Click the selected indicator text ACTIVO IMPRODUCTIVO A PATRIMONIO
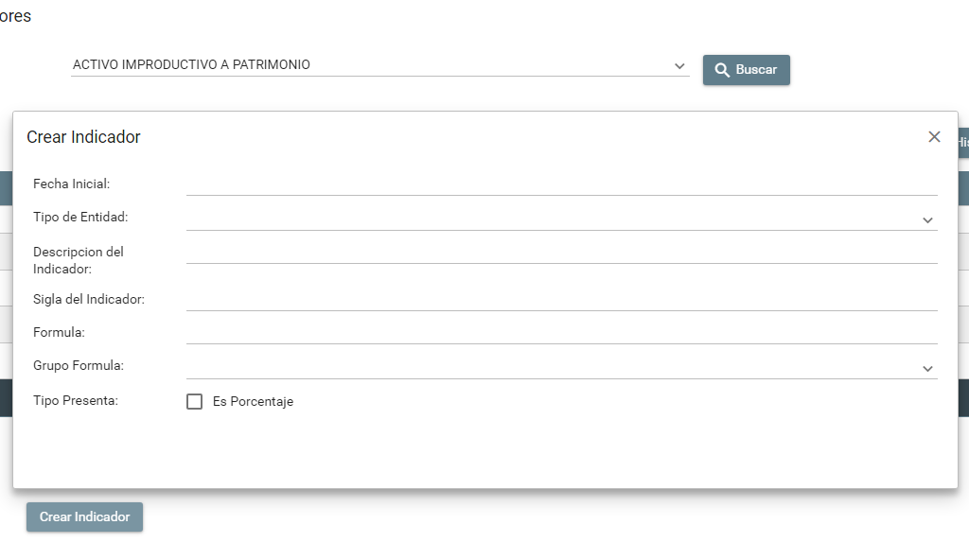This screenshot has width=969, height=560. coord(191,65)
